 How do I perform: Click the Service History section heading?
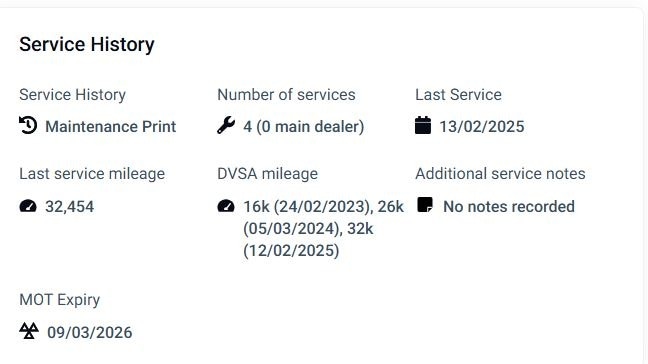(x=87, y=44)
